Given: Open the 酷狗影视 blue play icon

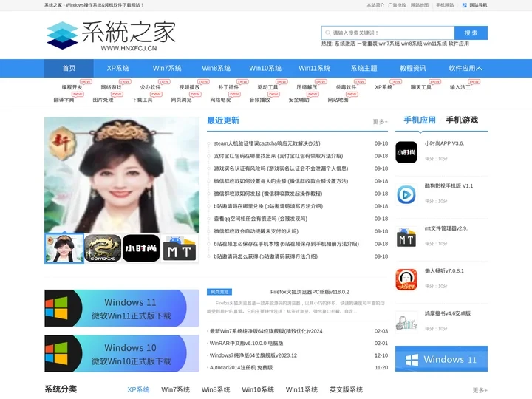Looking at the screenshot, I should tap(406, 194).
